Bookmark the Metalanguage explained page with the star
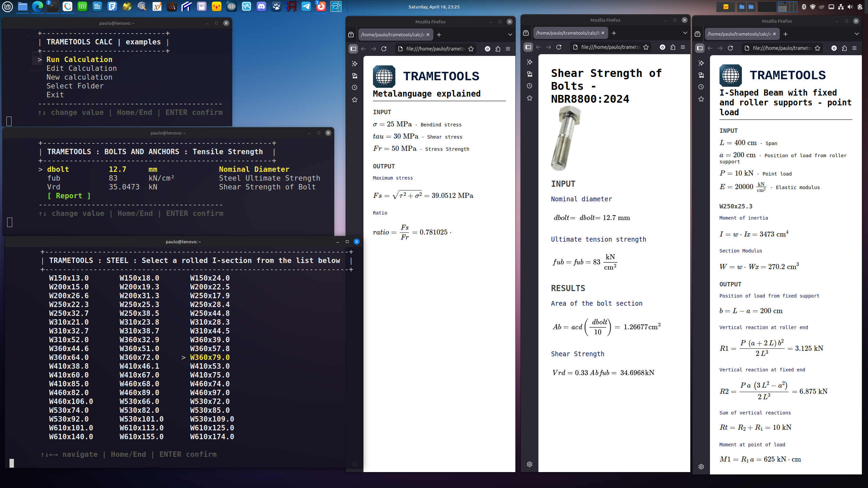This screenshot has width=868, height=488. (471, 49)
